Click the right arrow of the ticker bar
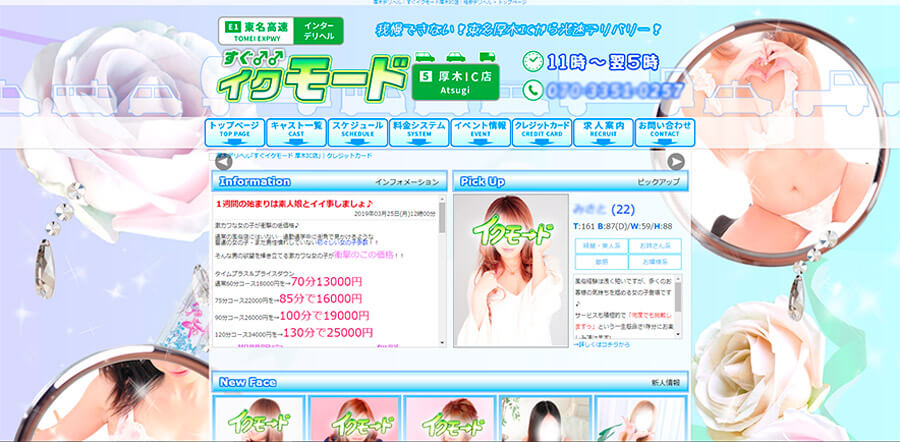This screenshot has height=442, width=900. point(676,161)
